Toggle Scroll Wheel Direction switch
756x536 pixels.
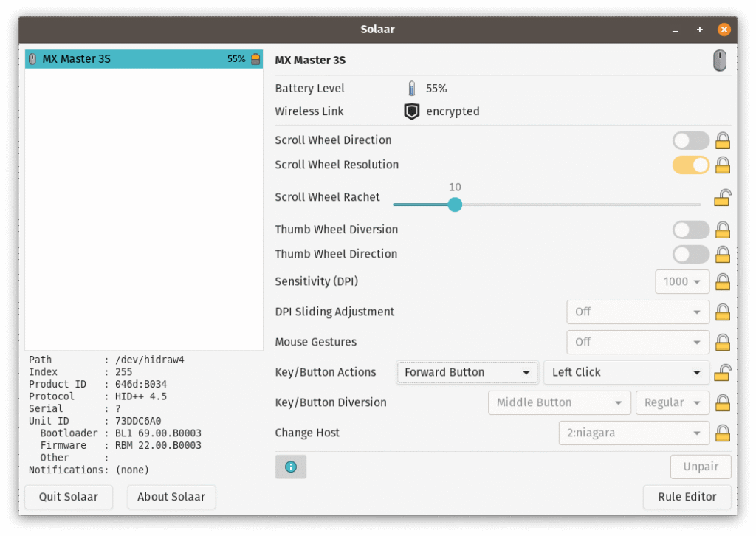(x=690, y=140)
